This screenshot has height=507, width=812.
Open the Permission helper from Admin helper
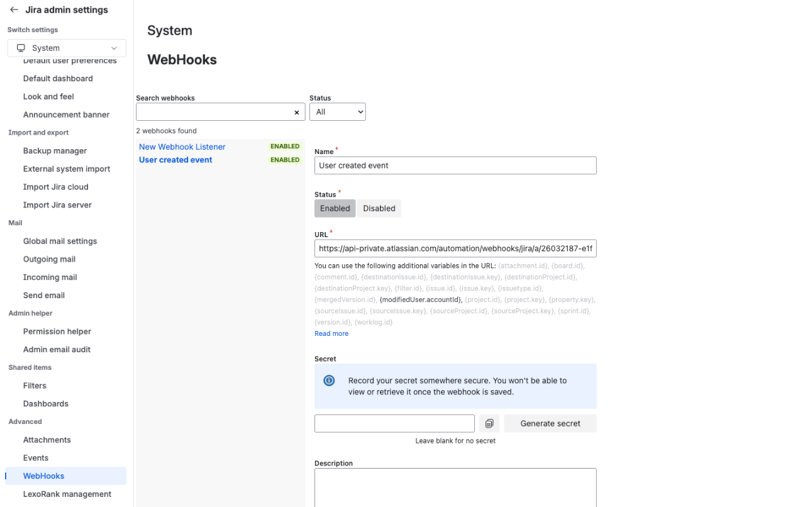click(57, 331)
